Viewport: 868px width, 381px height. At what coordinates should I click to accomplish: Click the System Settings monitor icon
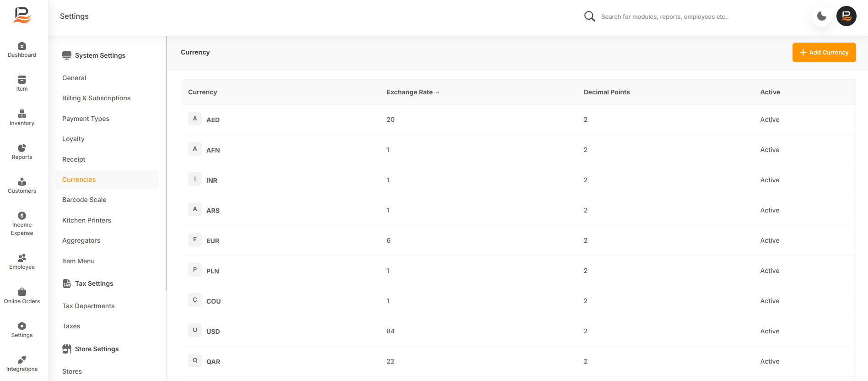tap(67, 55)
